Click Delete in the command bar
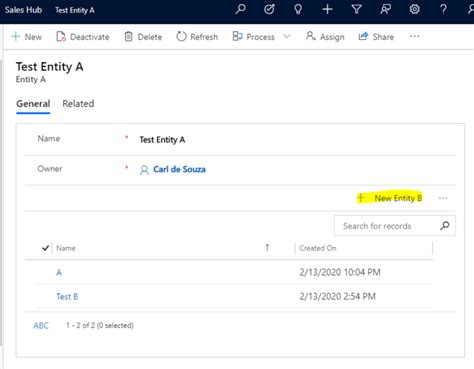 (143, 37)
